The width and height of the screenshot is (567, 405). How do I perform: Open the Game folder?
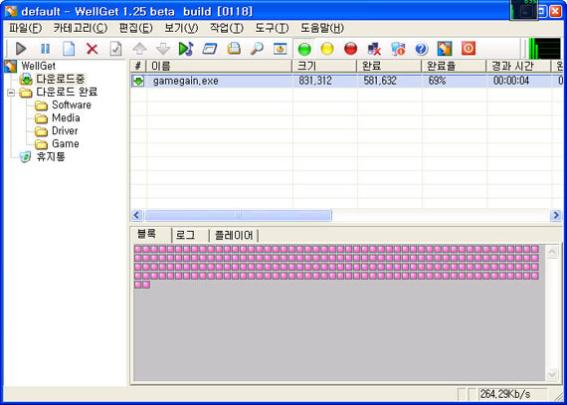tap(65, 144)
